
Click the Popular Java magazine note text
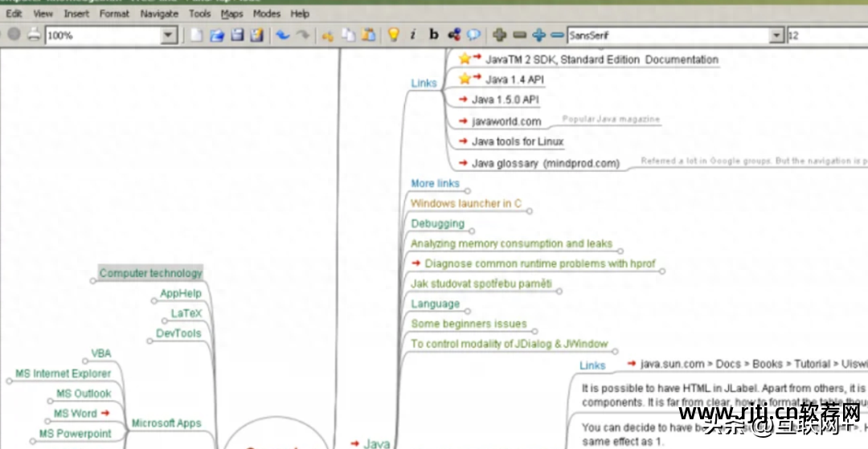[x=611, y=119]
